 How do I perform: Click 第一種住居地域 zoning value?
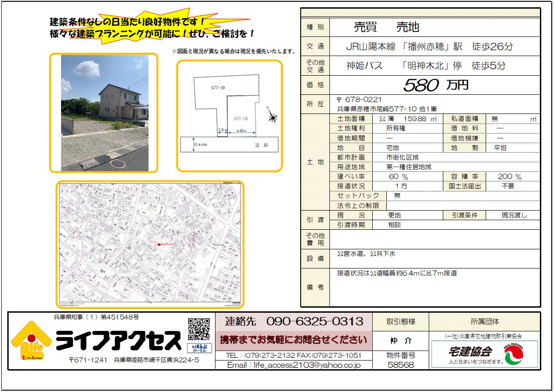[408, 167]
